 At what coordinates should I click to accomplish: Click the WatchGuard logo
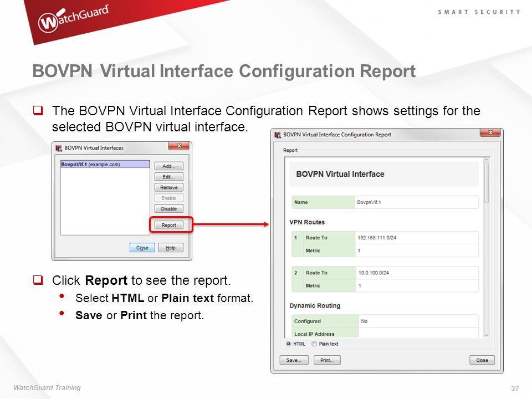point(74,18)
